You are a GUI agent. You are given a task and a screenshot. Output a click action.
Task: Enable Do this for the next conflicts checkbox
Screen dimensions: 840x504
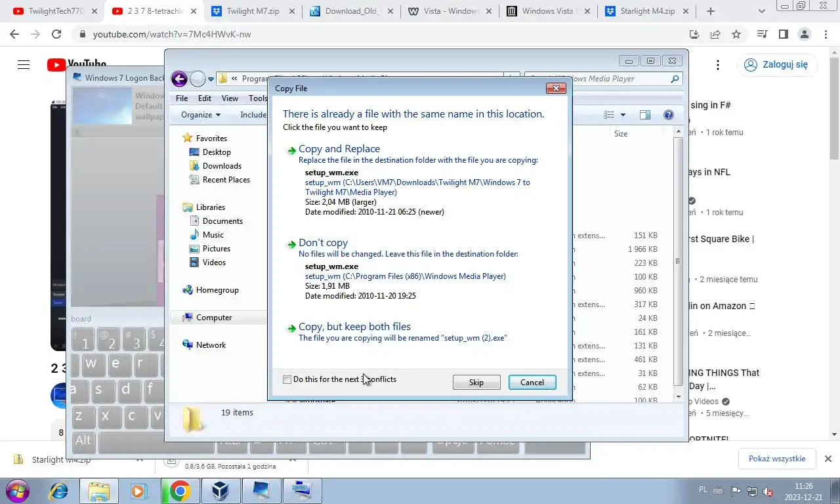287,379
